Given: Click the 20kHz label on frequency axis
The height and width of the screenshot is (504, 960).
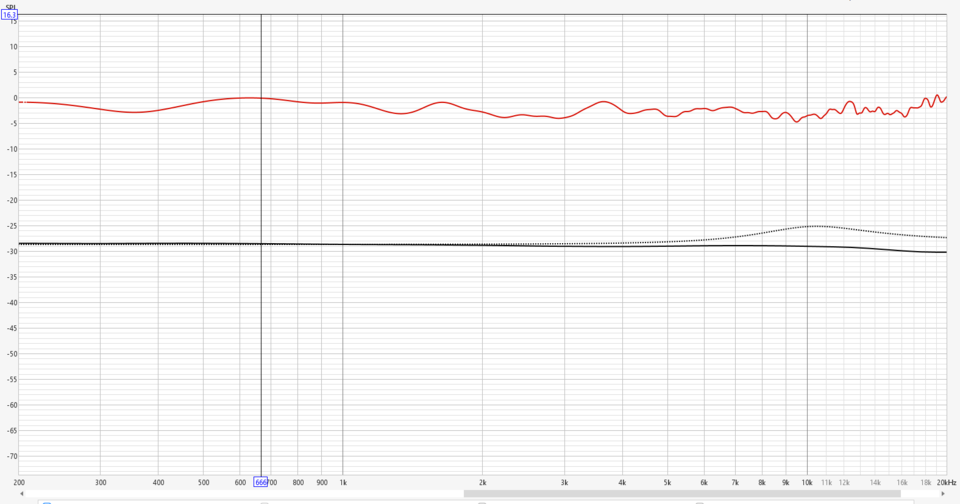Looking at the screenshot, I should pos(946,483).
